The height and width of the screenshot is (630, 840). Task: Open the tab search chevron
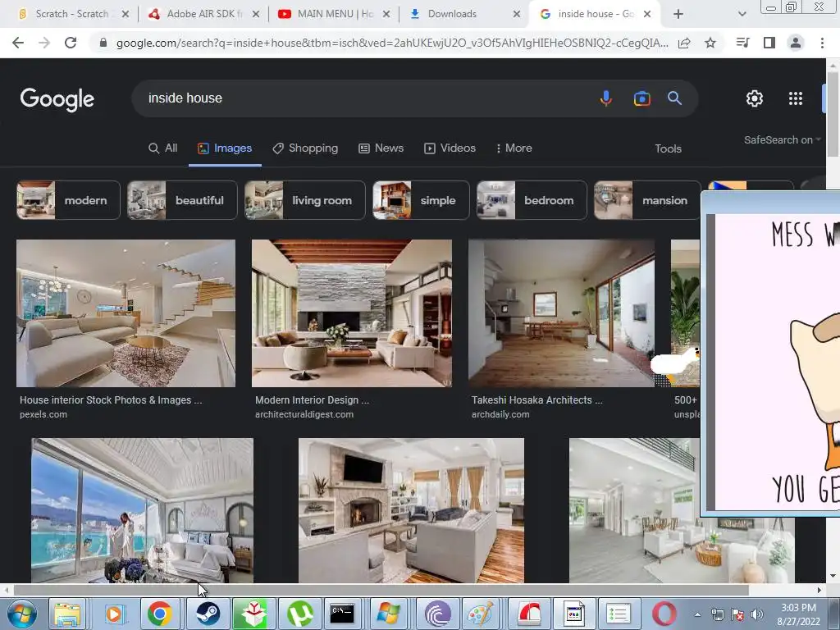click(742, 14)
